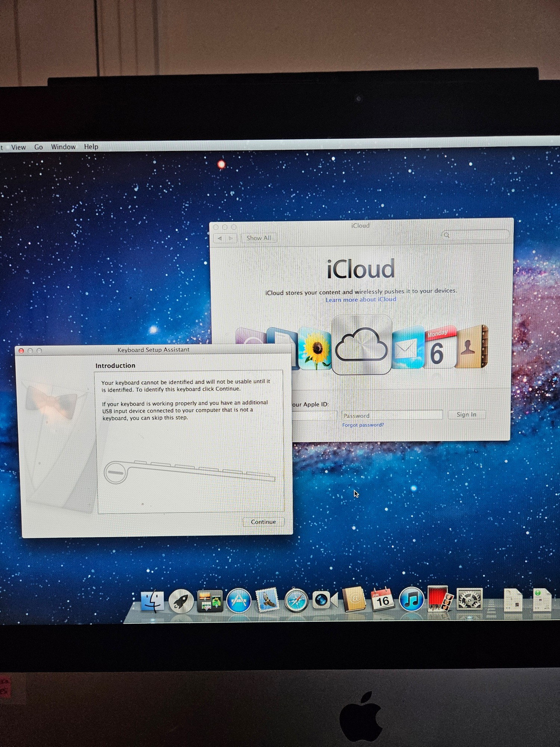The height and width of the screenshot is (747, 560).
Task: Open the Documents stack in Dock
Action: tap(513, 600)
